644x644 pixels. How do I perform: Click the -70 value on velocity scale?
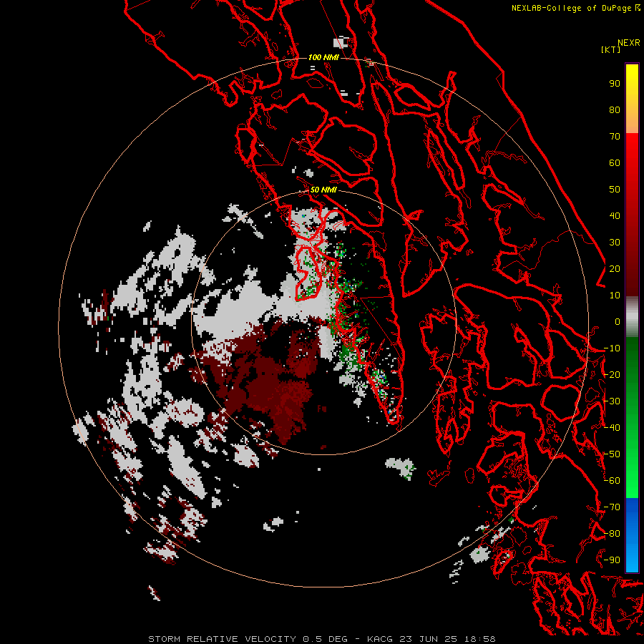point(612,507)
